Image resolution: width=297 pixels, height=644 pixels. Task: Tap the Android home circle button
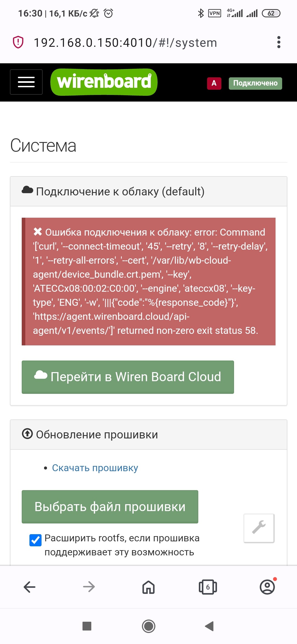[x=148, y=626]
